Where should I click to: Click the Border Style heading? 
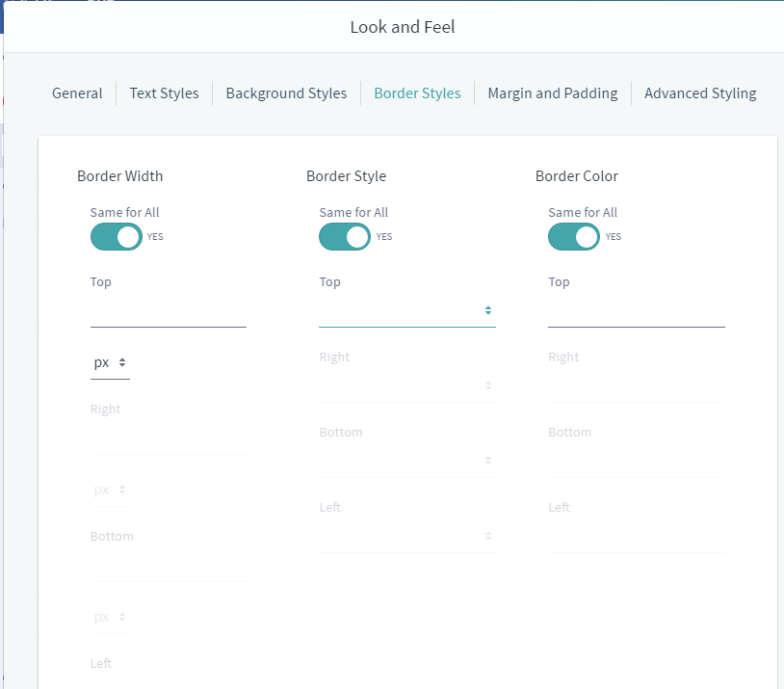(x=346, y=176)
